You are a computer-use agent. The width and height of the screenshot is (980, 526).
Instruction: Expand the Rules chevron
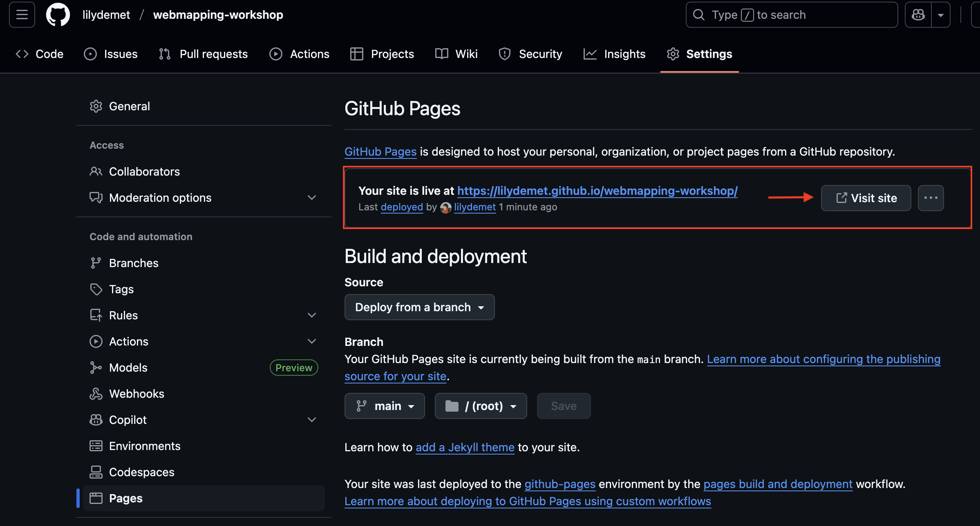[312, 315]
